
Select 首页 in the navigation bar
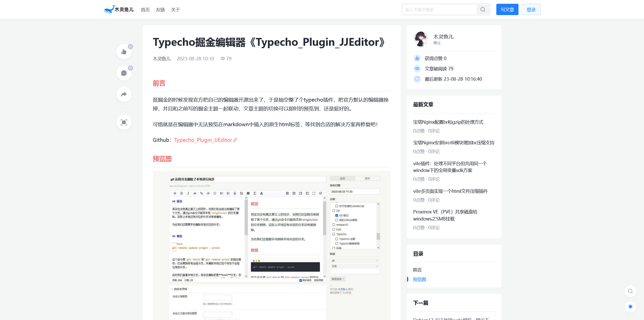[x=145, y=10]
